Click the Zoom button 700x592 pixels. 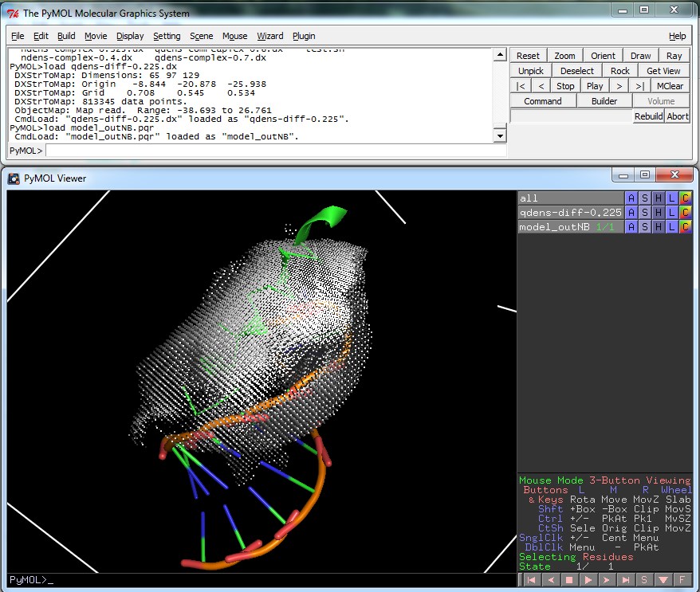pos(564,56)
